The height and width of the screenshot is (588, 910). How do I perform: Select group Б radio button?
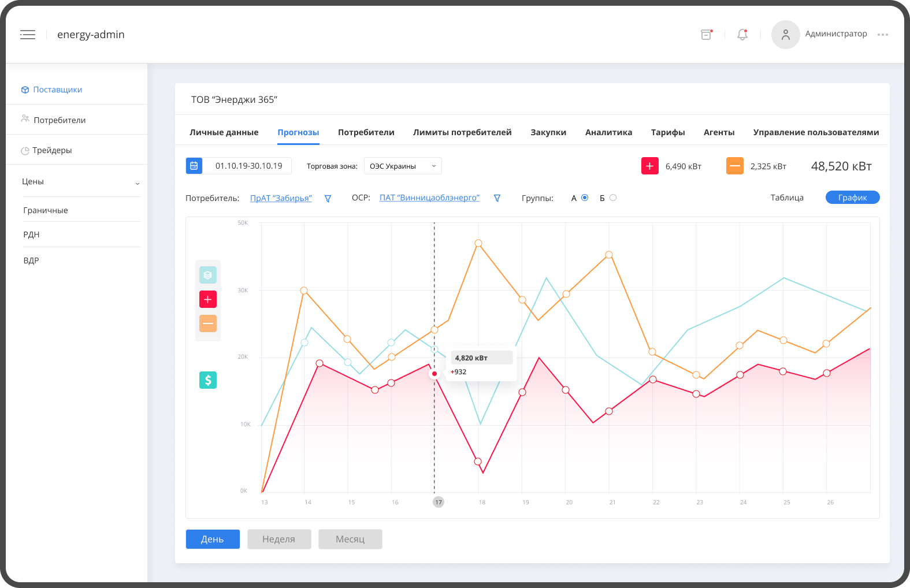(613, 198)
